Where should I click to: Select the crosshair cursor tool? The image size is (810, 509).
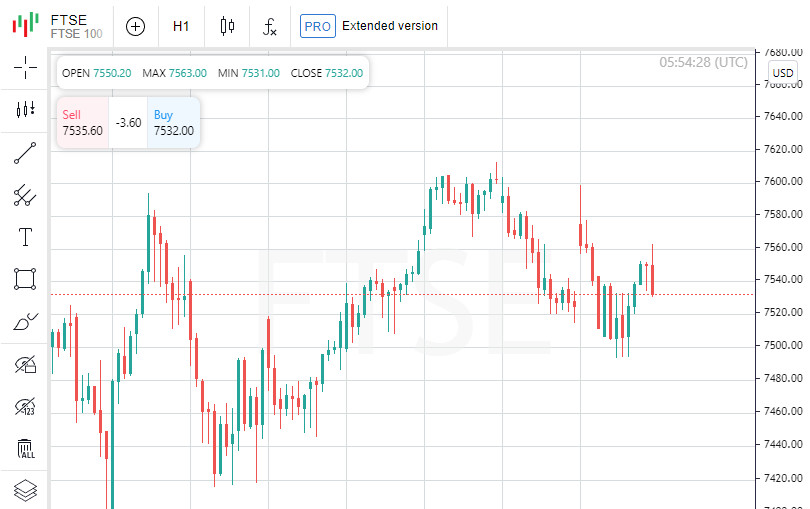point(25,68)
